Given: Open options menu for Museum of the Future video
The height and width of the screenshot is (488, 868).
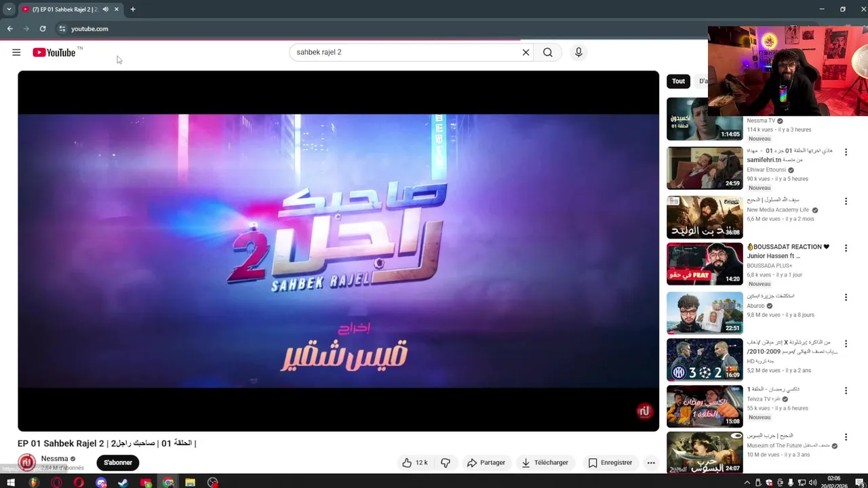Looking at the screenshot, I should coord(846,437).
